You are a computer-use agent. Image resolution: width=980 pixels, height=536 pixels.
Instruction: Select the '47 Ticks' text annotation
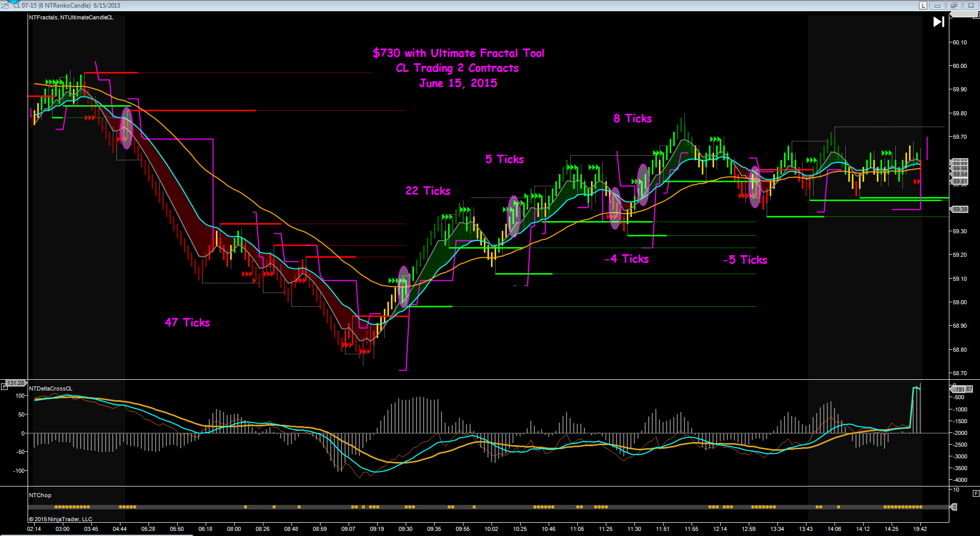(x=187, y=323)
